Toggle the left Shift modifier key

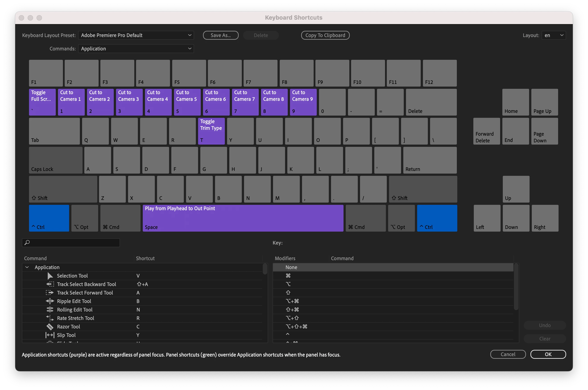click(x=63, y=189)
